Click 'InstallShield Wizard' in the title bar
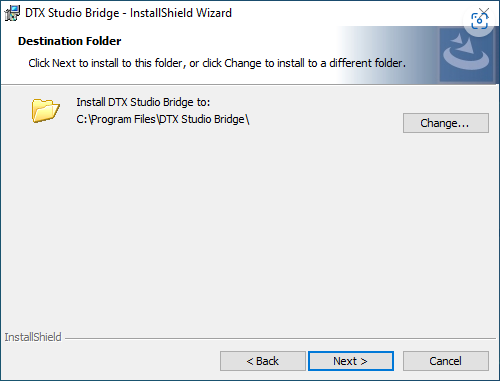 click(181, 13)
